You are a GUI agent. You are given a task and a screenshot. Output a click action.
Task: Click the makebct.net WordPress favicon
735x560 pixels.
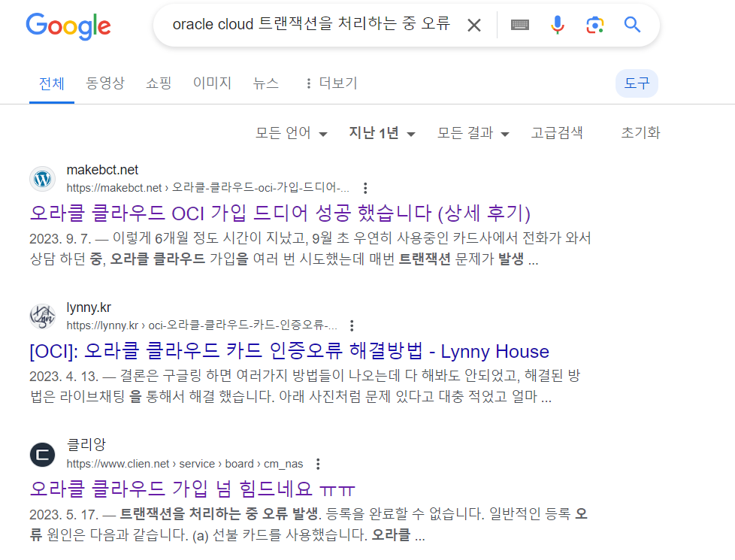point(43,179)
